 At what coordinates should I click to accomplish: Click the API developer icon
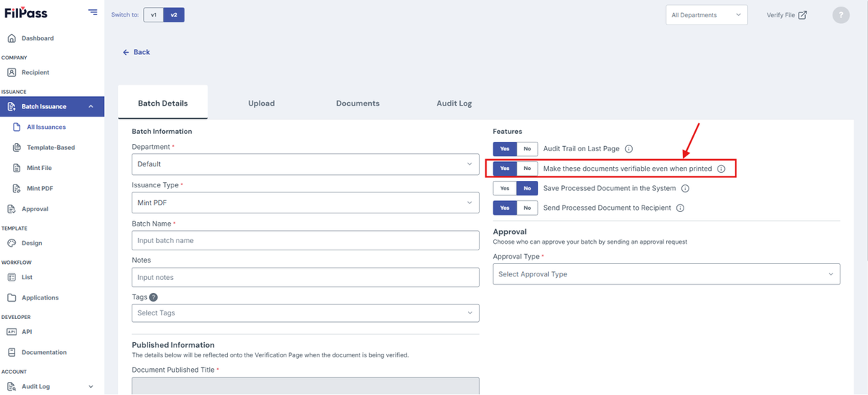point(12,332)
